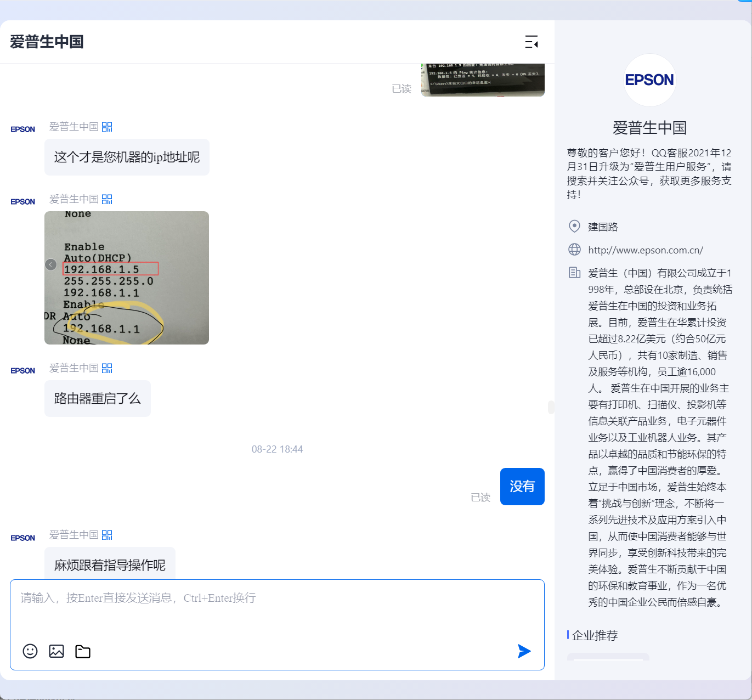Click the EPSON avatar beside '路由器重启了么'
752x700 pixels.
(23, 371)
